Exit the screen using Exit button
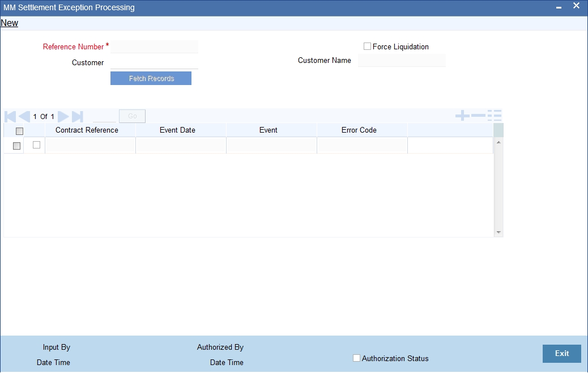This screenshot has height=373, width=588. pyautogui.click(x=562, y=353)
